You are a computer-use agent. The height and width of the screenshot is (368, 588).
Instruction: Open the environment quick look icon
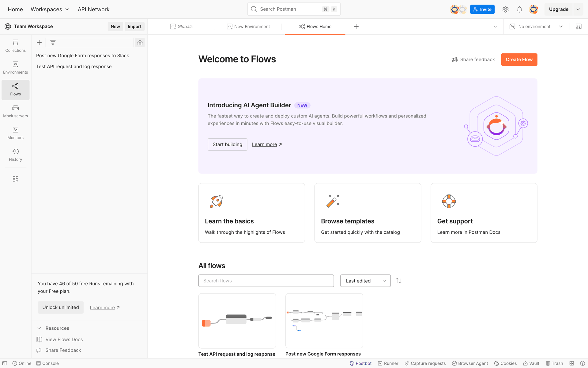[x=579, y=26]
